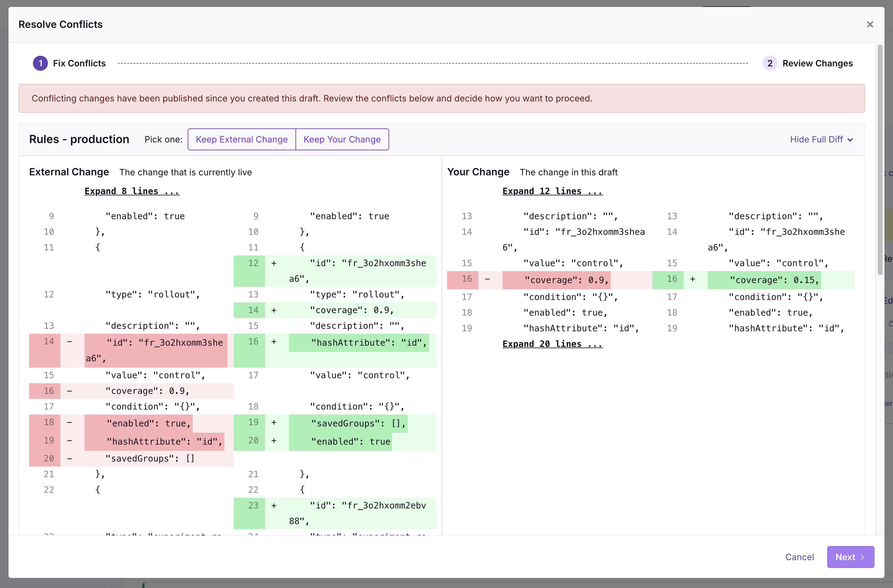Click the dialog vertical scrollbar
The width and height of the screenshot is (893, 588).
click(x=880, y=159)
